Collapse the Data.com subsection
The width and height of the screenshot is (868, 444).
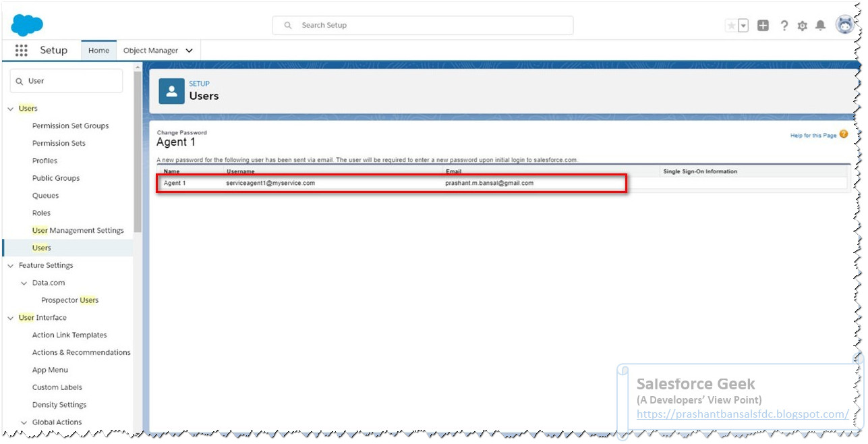coord(24,283)
